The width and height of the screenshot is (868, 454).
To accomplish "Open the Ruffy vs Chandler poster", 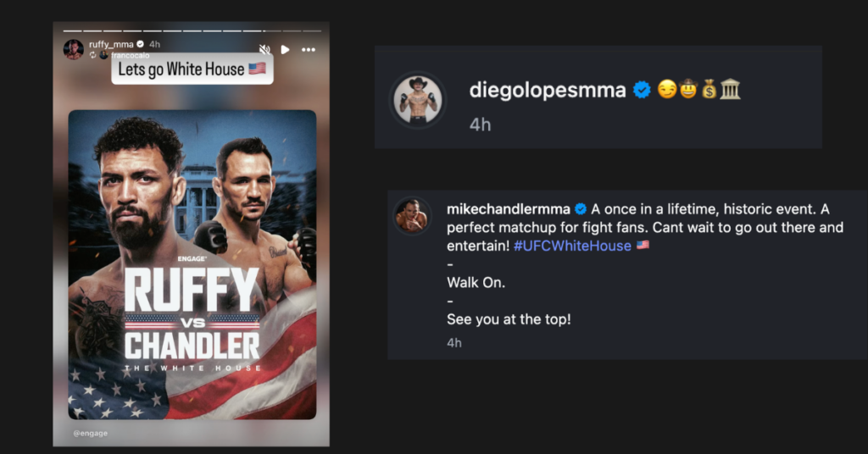I will (192, 264).
